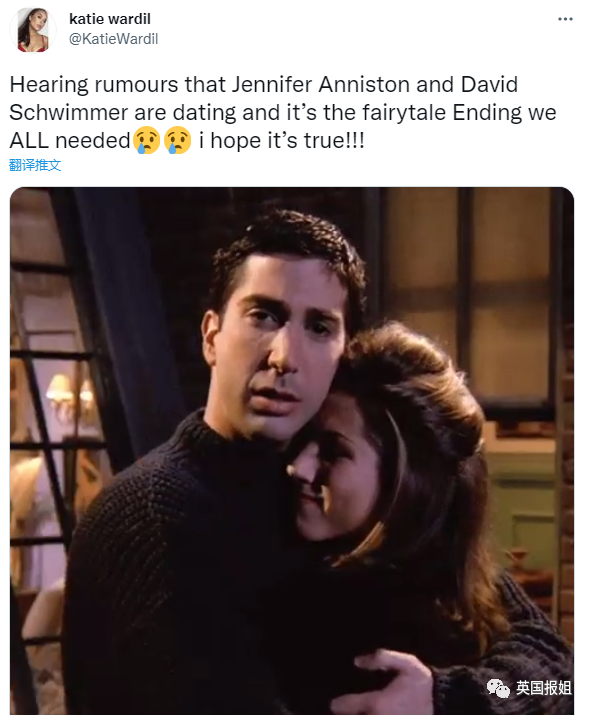Click the WeChat logo watermark icon
Image resolution: width=591 pixels, height=715 pixels.
pyautogui.click(x=498, y=688)
